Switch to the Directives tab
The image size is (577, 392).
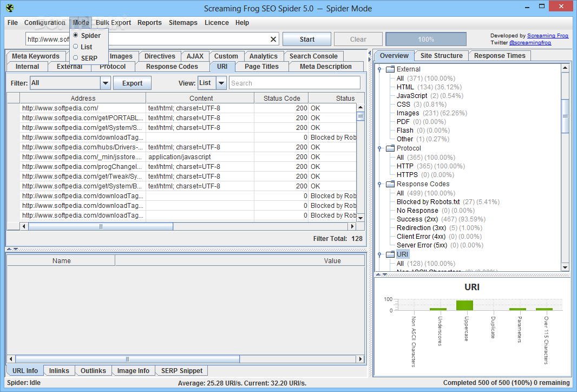coord(160,56)
